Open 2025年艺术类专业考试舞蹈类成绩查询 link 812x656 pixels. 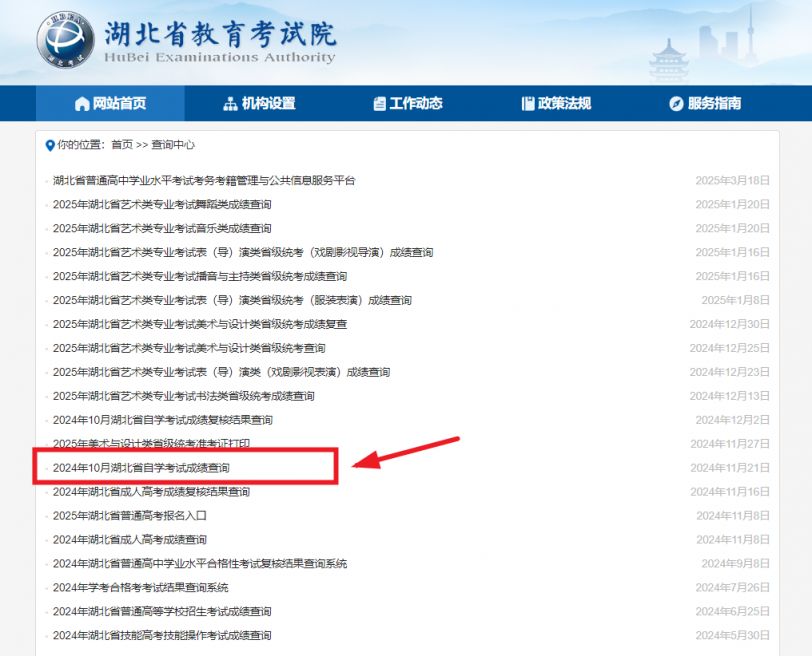[x=161, y=204]
